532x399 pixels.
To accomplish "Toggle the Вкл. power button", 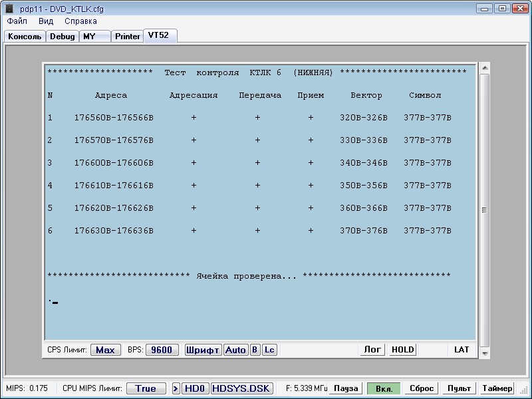I will coord(384,388).
